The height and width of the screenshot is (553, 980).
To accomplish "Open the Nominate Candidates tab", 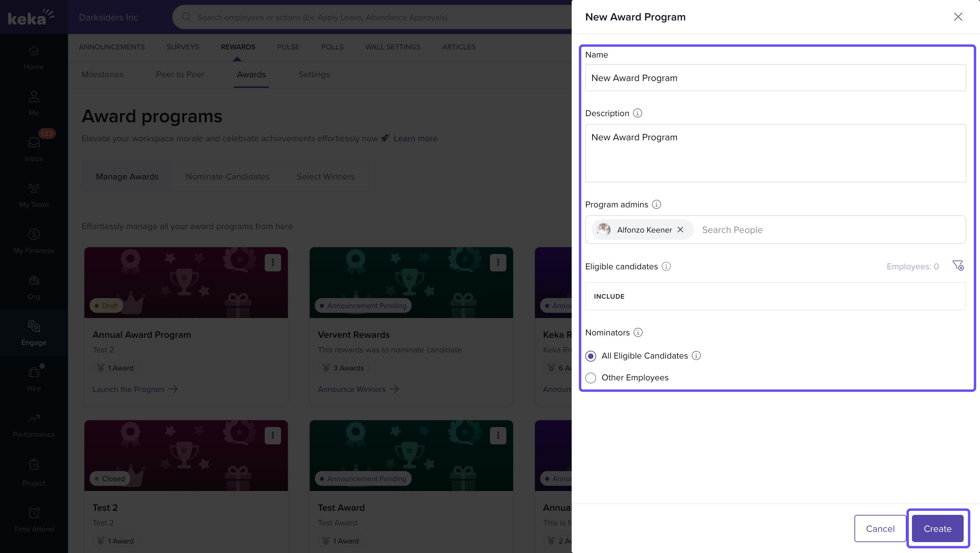I will tap(227, 177).
